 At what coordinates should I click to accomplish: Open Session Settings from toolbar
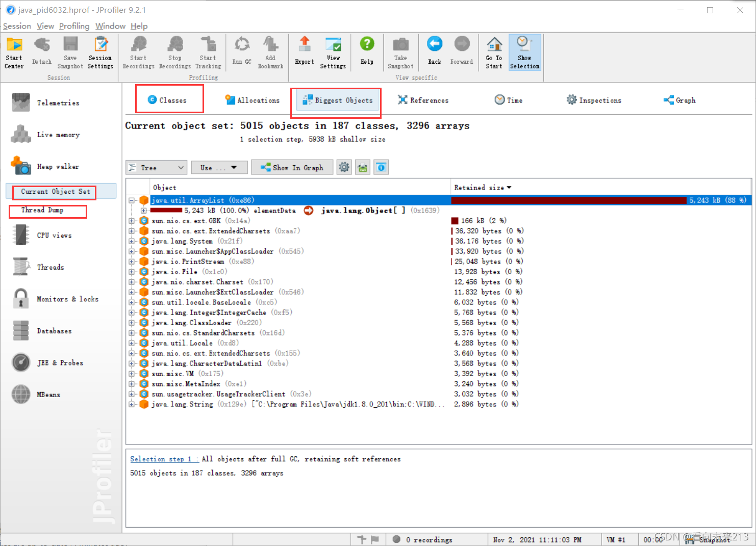[x=100, y=53]
